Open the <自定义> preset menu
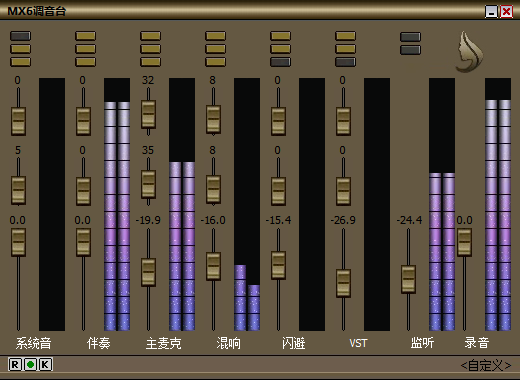Image resolution: width=520 pixels, height=380 pixels. pos(486,366)
